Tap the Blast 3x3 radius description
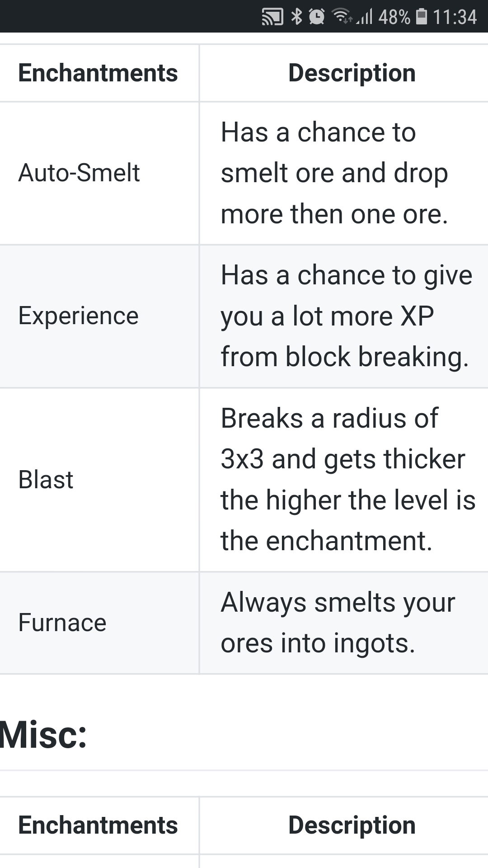 point(348,480)
